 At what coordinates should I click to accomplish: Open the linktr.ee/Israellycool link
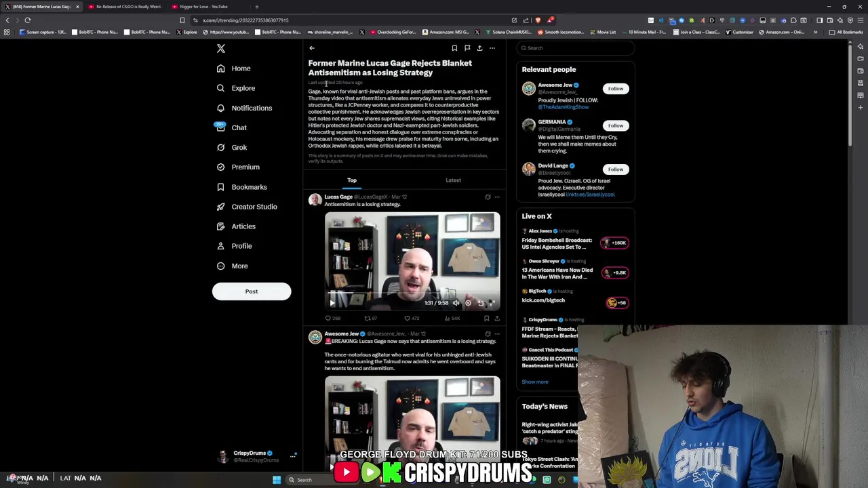click(590, 195)
